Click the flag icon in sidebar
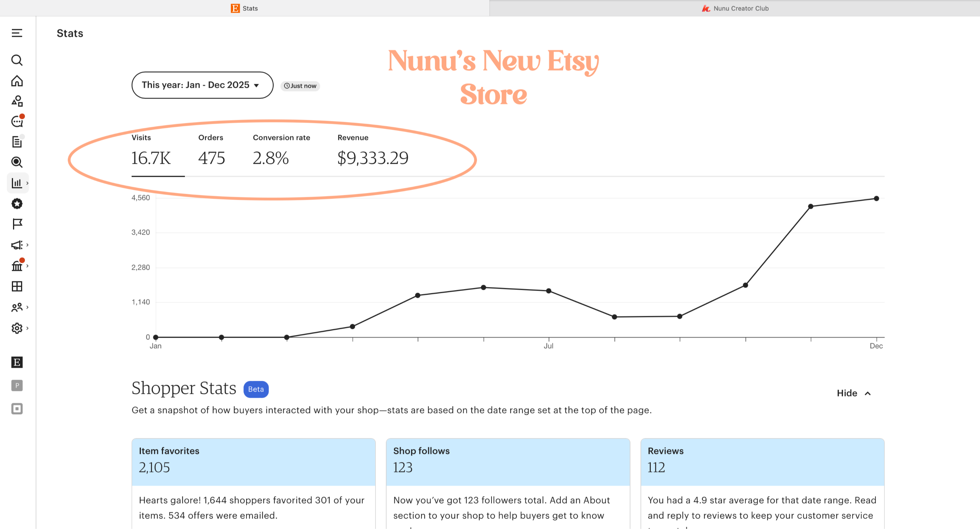The width and height of the screenshot is (980, 529). (17, 224)
